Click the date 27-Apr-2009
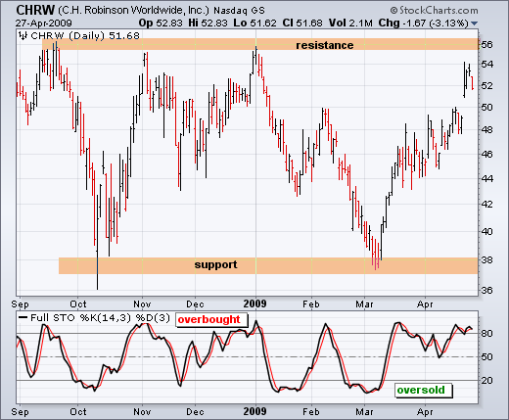This screenshot has width=509, height=420. pyautogui.click(x=44, y=23)
